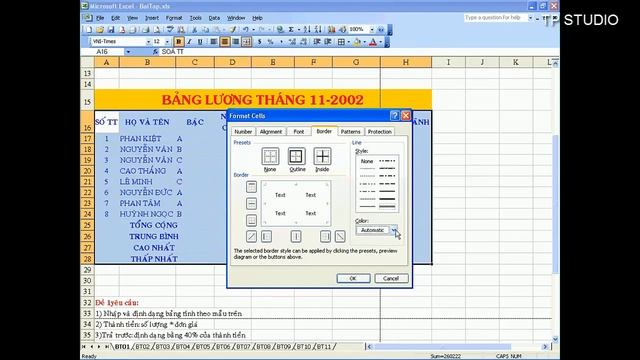Click the Sort Ascending icon
The width and height of the screenshot is (640, 360).
[307, 30]
